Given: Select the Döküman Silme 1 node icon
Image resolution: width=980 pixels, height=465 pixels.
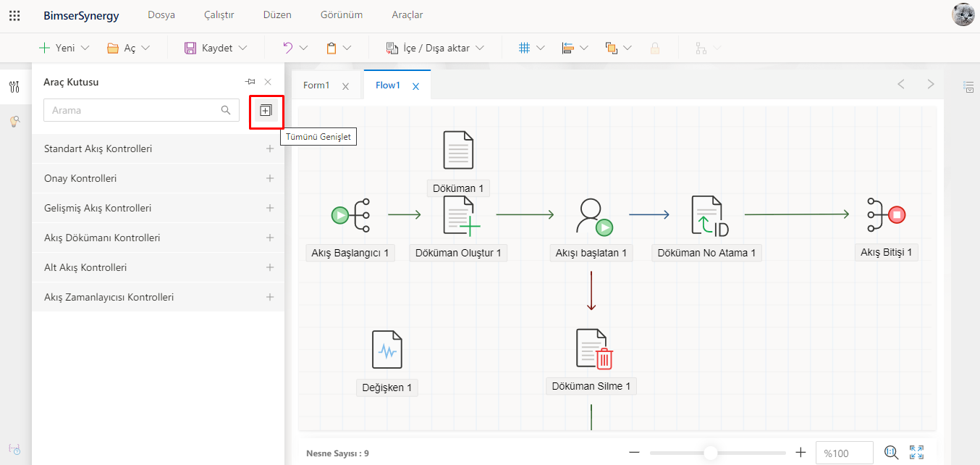Looking at the screenshot, I should [594, 349].
